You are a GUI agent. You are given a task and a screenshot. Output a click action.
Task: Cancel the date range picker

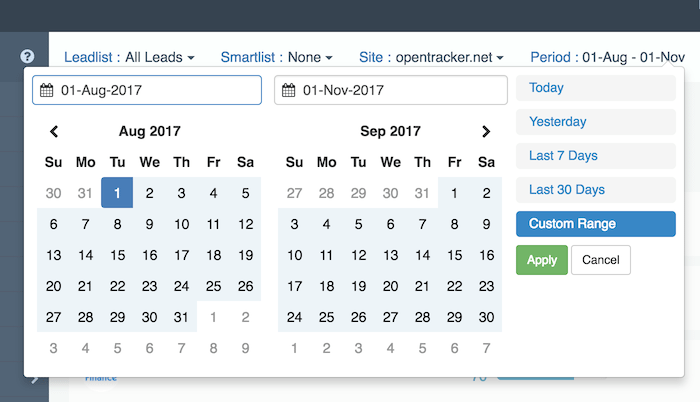click(x=600, y=260)
